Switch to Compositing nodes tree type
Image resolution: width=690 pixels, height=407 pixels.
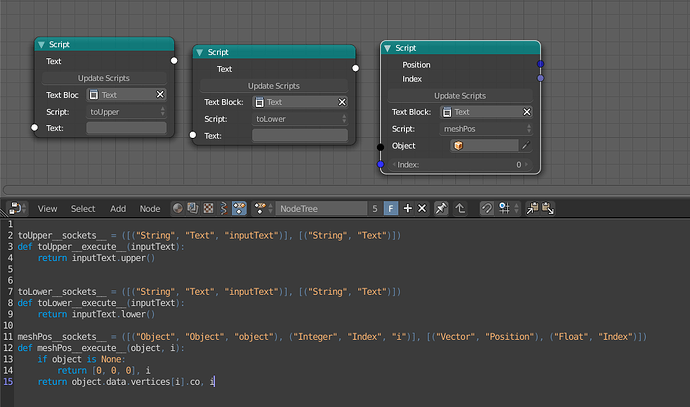point(193,208)
